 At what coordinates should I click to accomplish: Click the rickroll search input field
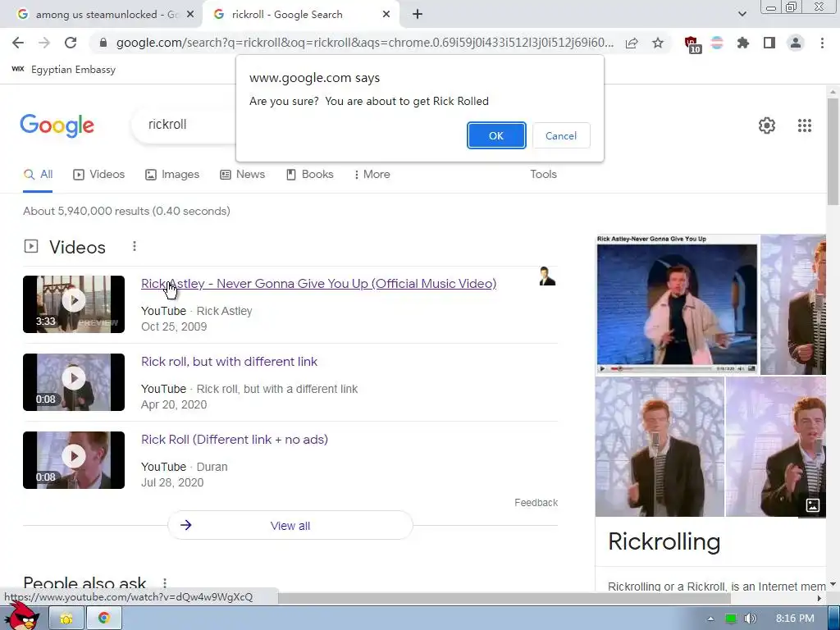click(185, 125)
